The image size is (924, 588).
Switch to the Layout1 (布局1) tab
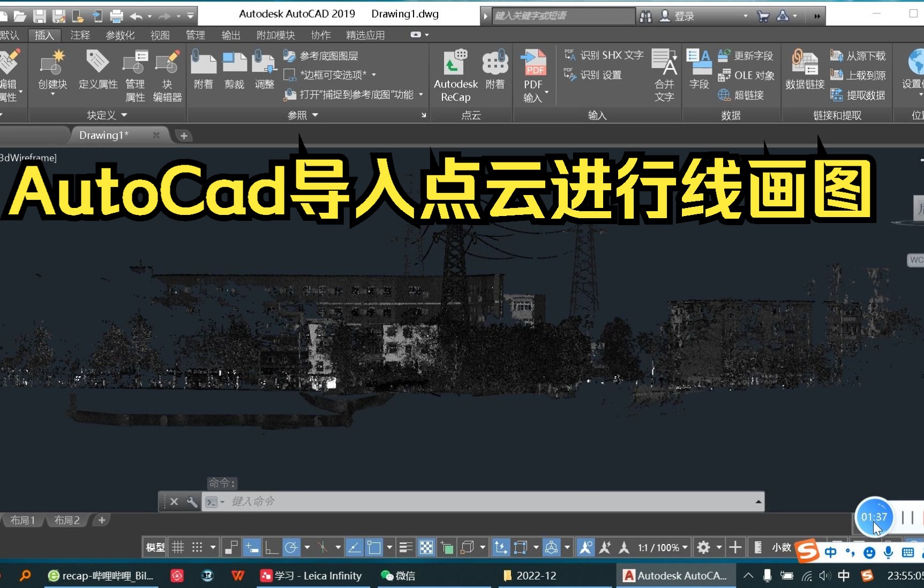click(x=22, y=520)
